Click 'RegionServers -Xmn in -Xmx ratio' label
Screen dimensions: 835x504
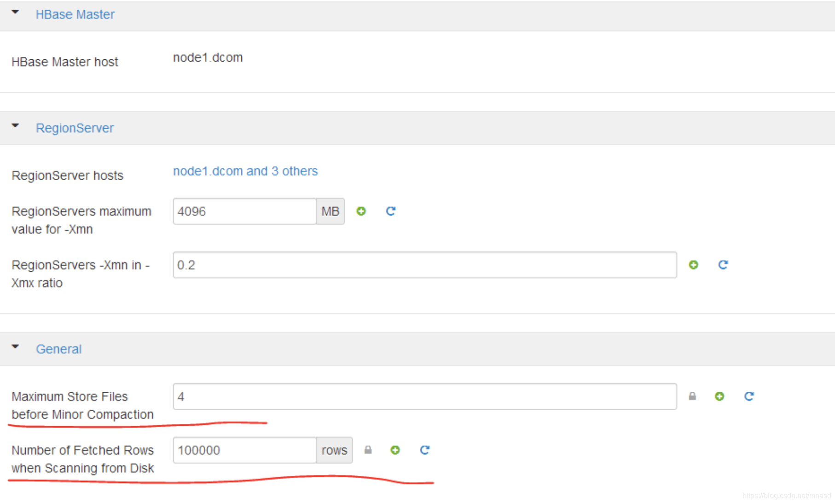(81, 274)
